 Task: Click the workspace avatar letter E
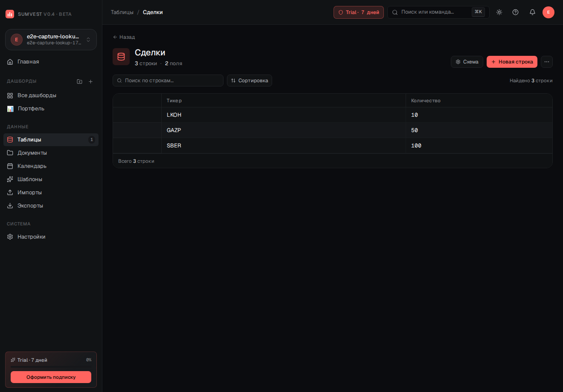tap(17, 40)
